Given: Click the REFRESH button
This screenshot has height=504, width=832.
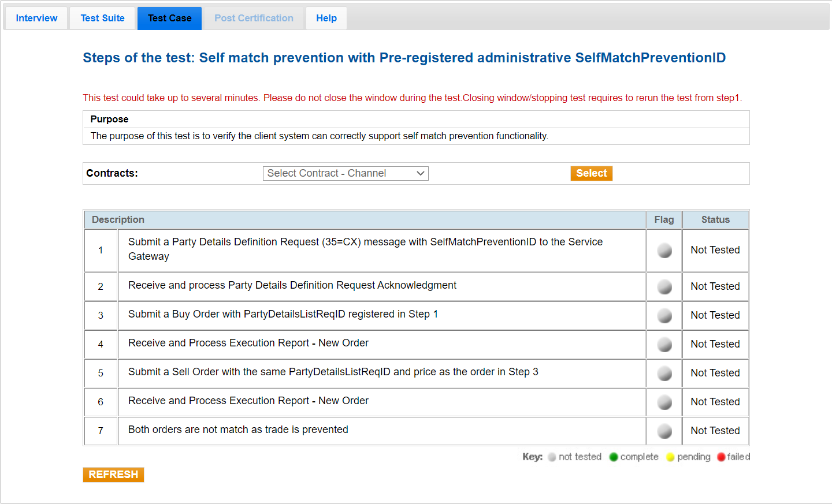Looking at the screenshot, I should pos(113,475).
